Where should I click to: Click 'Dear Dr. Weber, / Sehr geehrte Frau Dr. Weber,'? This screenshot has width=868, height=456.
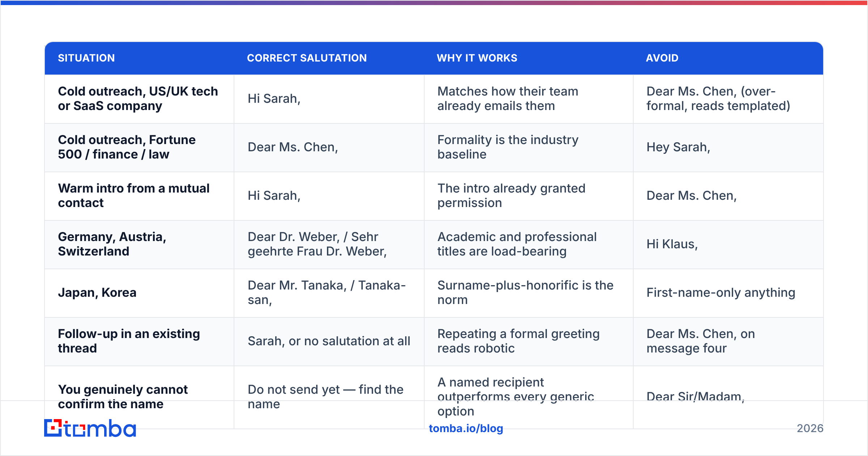(317, 244)
